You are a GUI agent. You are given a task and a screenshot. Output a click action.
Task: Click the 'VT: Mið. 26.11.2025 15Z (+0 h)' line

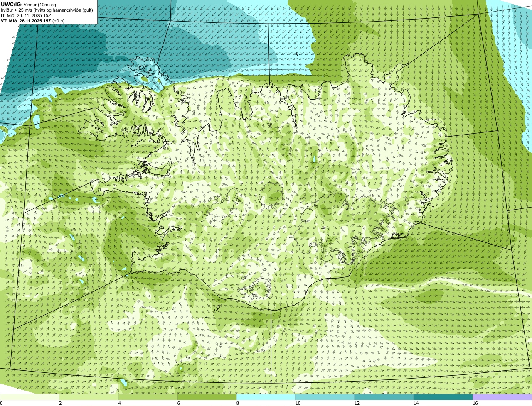click(33, 21)
